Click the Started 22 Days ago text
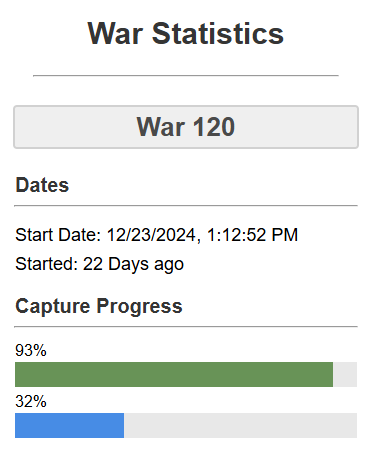This screenshot has height=456, width=372. [x=100, y=264]
